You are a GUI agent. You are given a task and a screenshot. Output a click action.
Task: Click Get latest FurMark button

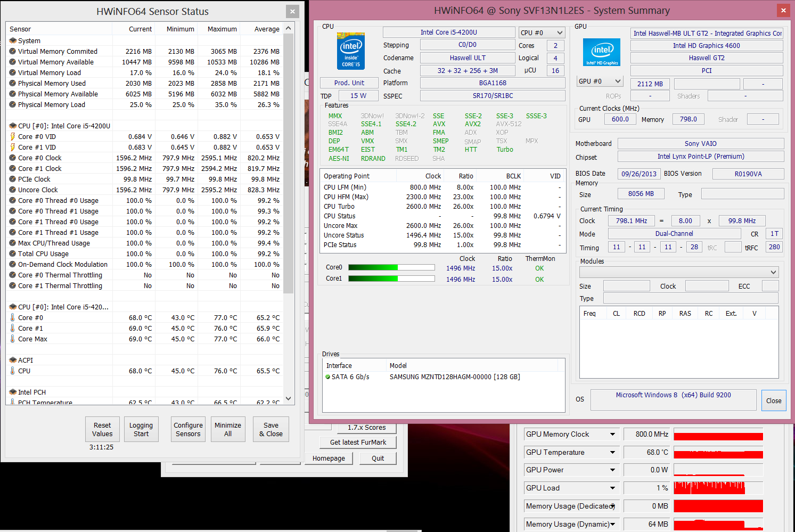coord(358,443)
